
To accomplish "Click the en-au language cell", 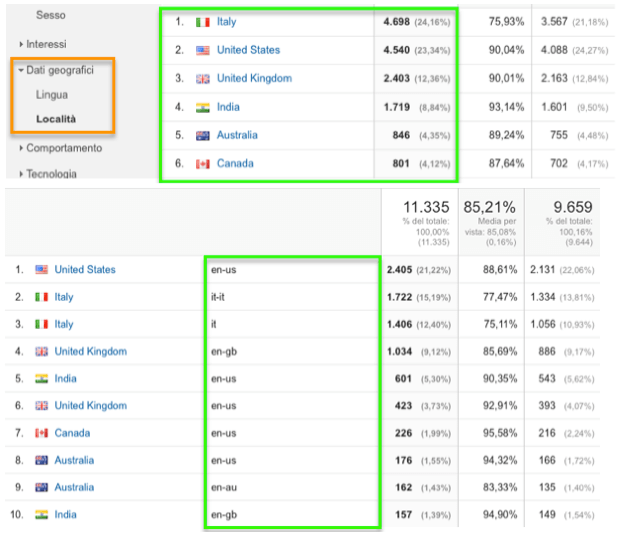I will click(x=224, y=487).
